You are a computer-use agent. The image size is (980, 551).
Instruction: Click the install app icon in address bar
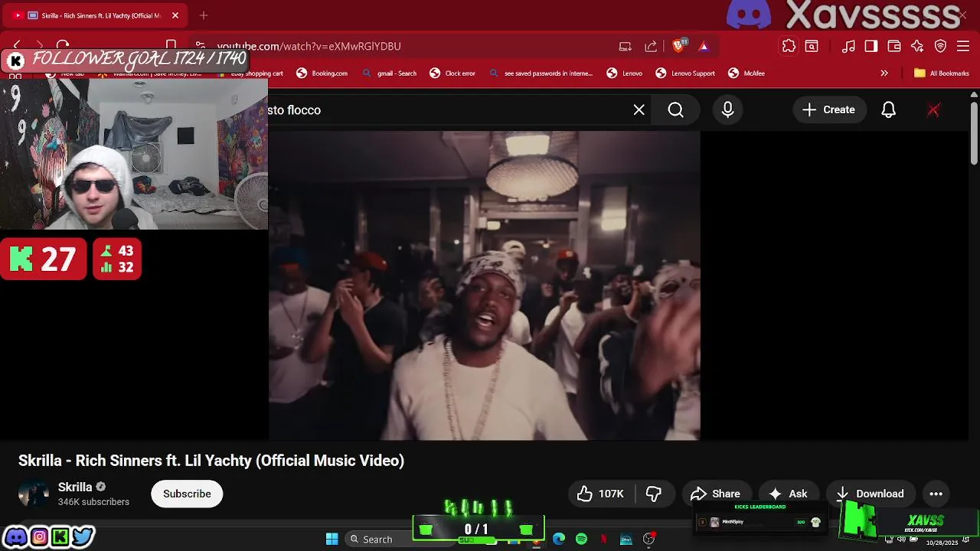click(626, 46)
